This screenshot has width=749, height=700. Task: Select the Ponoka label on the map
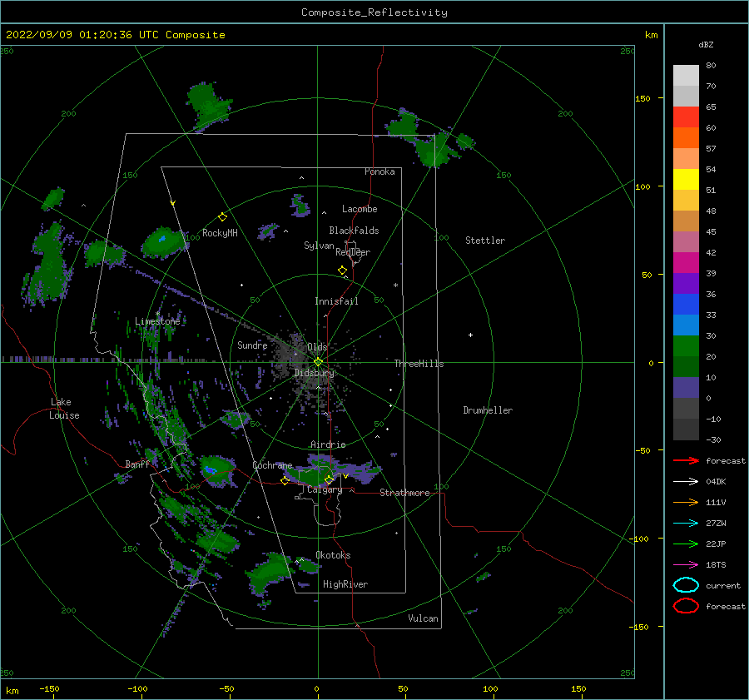pyautogui.click(x=379, y=171)
